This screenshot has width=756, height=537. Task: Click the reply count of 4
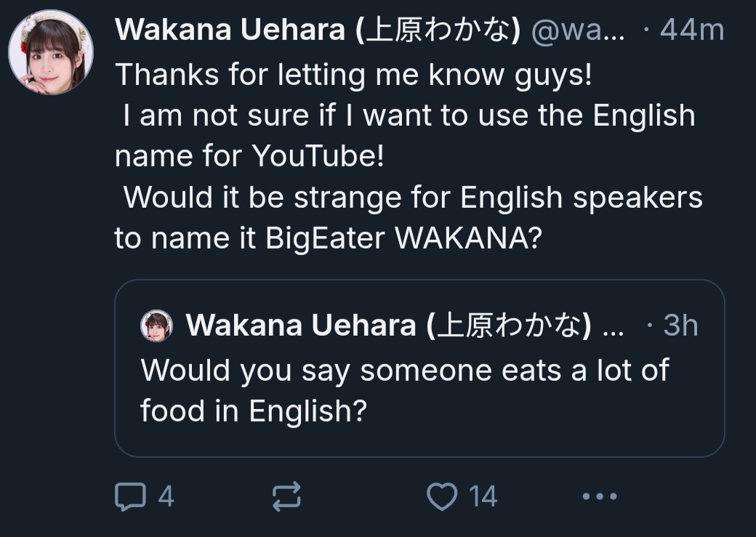click(x=166, y=497)
